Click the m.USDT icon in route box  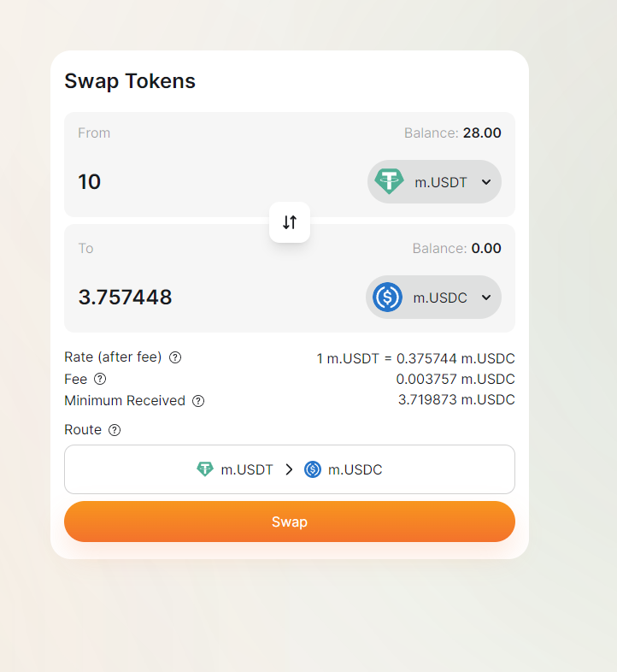pyautogui.click(x=205, y=469)
